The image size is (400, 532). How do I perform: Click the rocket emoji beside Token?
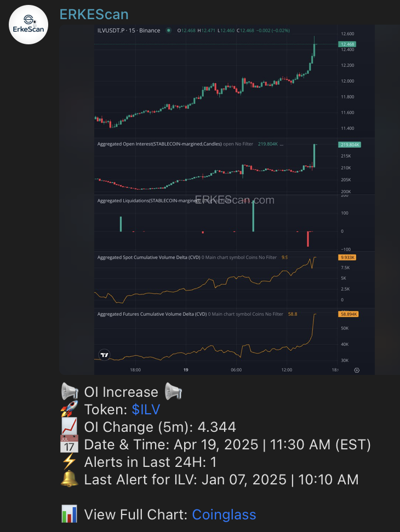(70, 409)
